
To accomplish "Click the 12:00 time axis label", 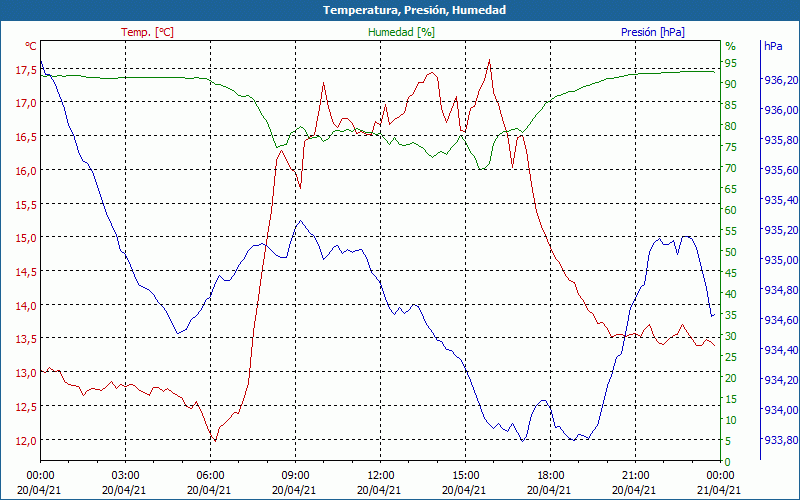I will [x=380, y=476].
